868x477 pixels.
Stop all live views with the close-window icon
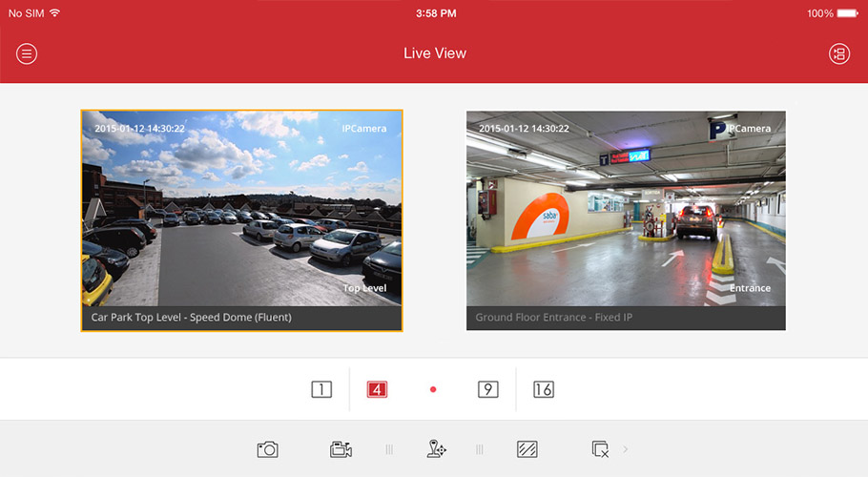coord(600,449)
